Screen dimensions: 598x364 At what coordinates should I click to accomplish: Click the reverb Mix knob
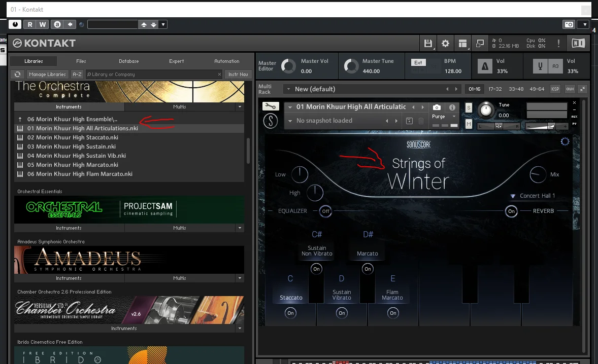pos(538,174)
